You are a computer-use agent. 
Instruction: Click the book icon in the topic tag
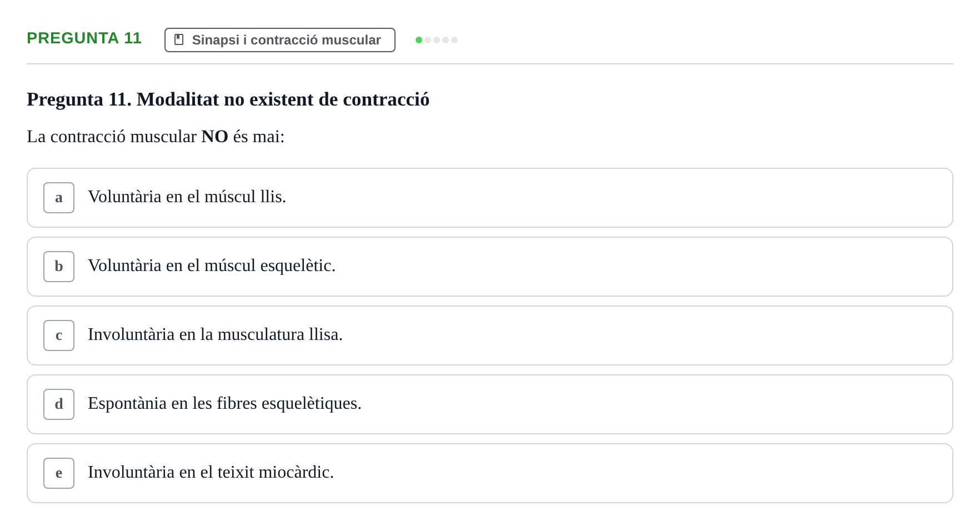click(179, 39)
